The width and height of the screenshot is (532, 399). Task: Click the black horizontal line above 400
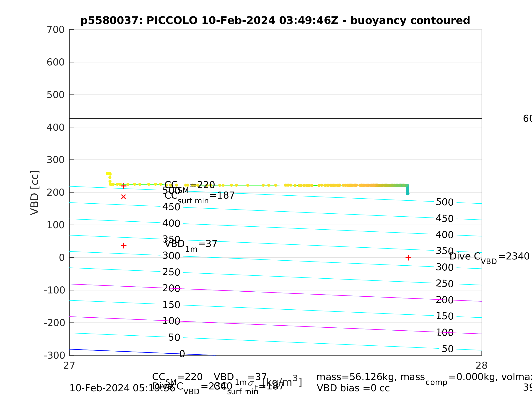tap(275, 118)
